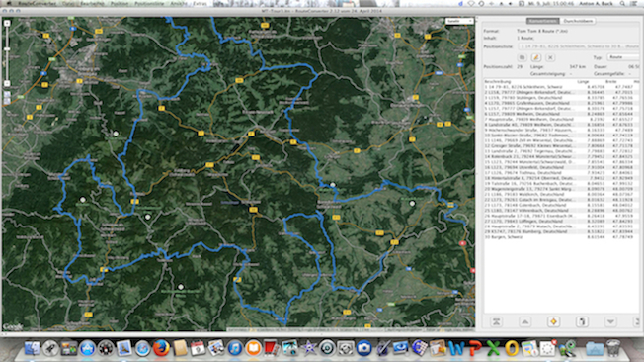The width and height of the screenshot is (644, 362).
Task: Click the pencil rename position list icon
Action: coord(536,57)
